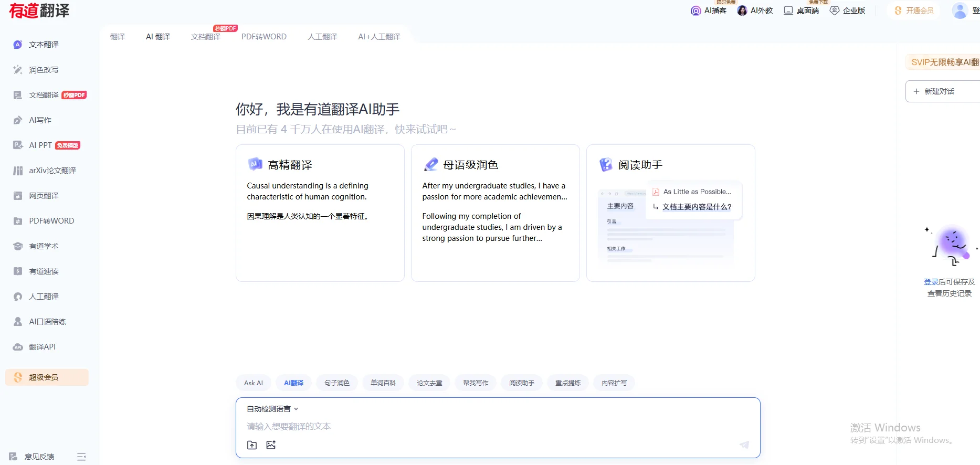Open AI播客 from the top bar
The image size is (980, 465).
[709, 10]
